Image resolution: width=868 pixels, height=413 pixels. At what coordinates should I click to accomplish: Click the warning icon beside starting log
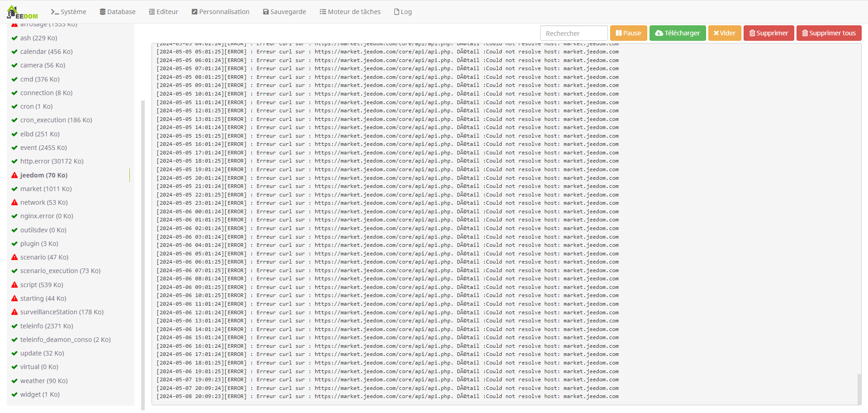14,298
